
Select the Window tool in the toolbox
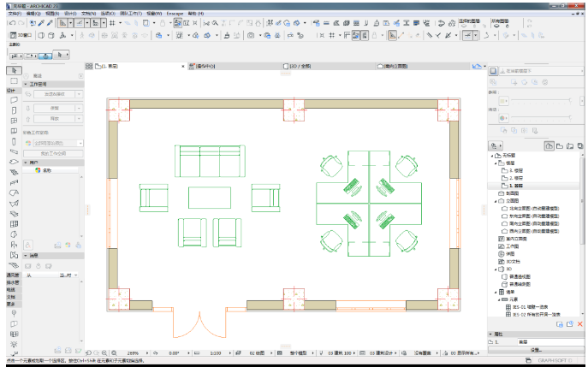coord(14,121)
